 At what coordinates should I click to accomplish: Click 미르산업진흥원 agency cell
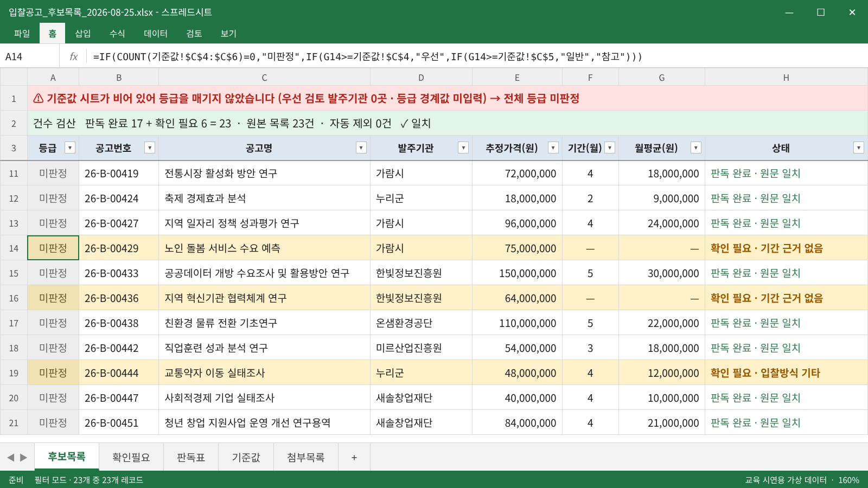pyautogui.click(x=421, y=348)
